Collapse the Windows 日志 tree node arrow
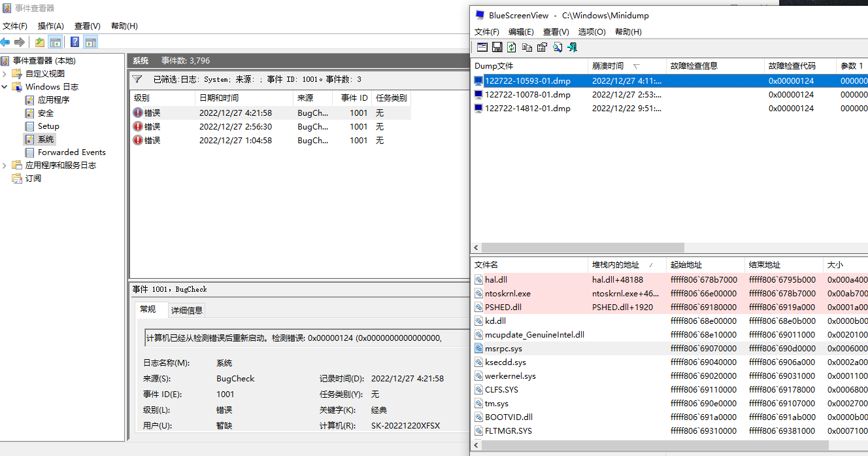Screen dimensions: 868x456 pos(5,86)
